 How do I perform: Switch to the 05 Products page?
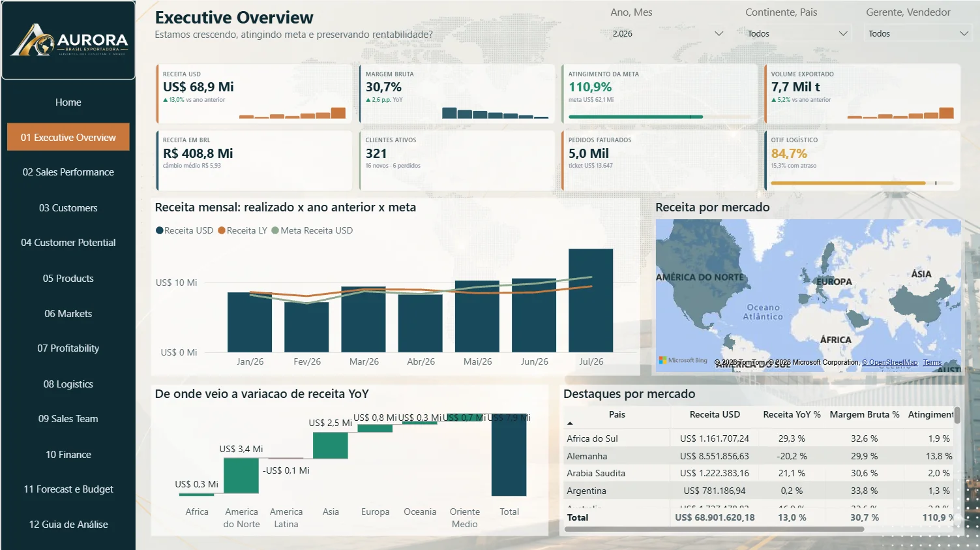68,279
